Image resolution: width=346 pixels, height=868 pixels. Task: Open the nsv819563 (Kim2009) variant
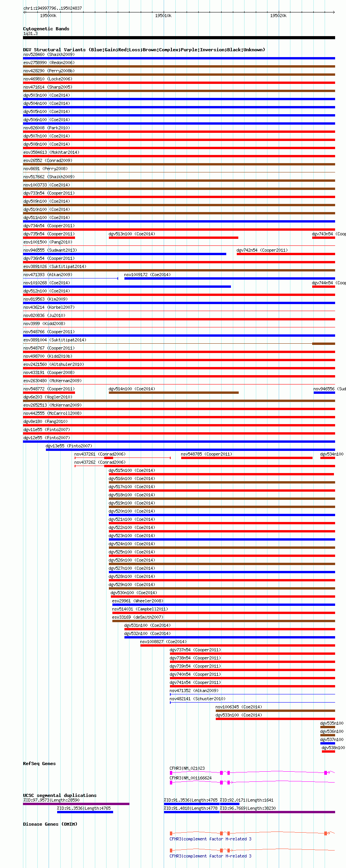(45, 299)
